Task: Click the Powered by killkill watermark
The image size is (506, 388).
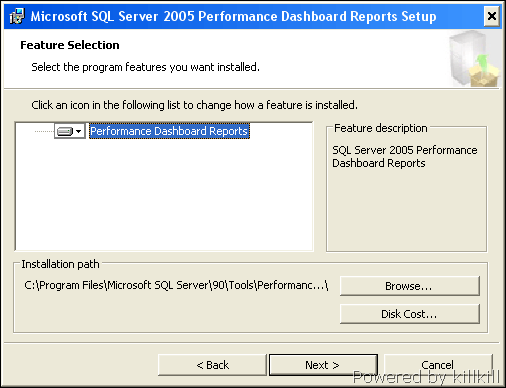Action: coord(426,378)
